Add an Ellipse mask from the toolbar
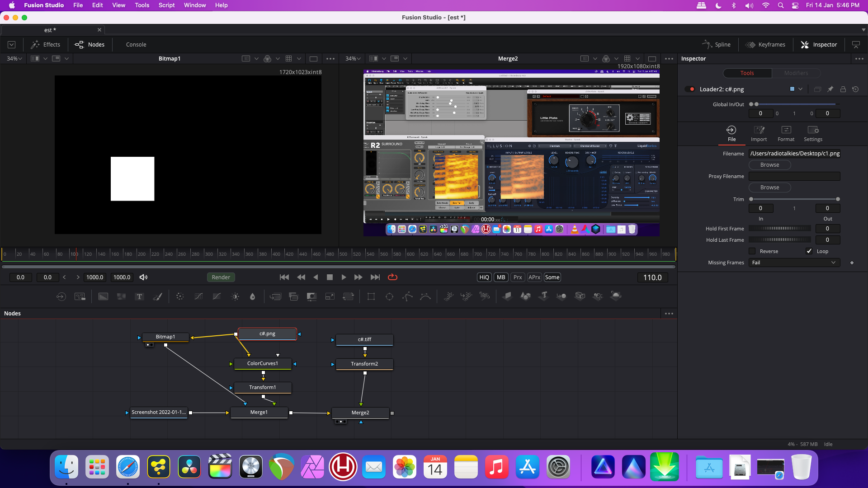 (x=389, y=296)
